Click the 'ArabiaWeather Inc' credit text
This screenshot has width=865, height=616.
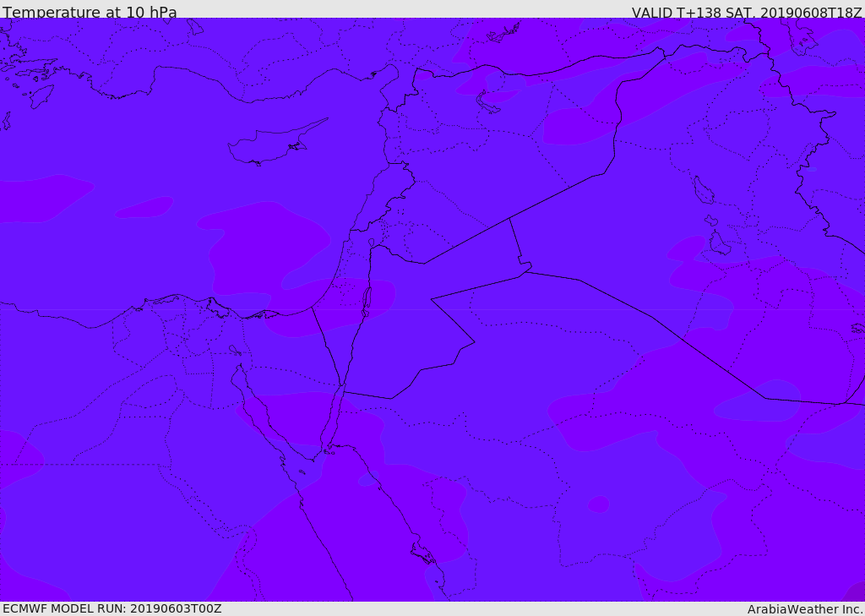(805, 609)
